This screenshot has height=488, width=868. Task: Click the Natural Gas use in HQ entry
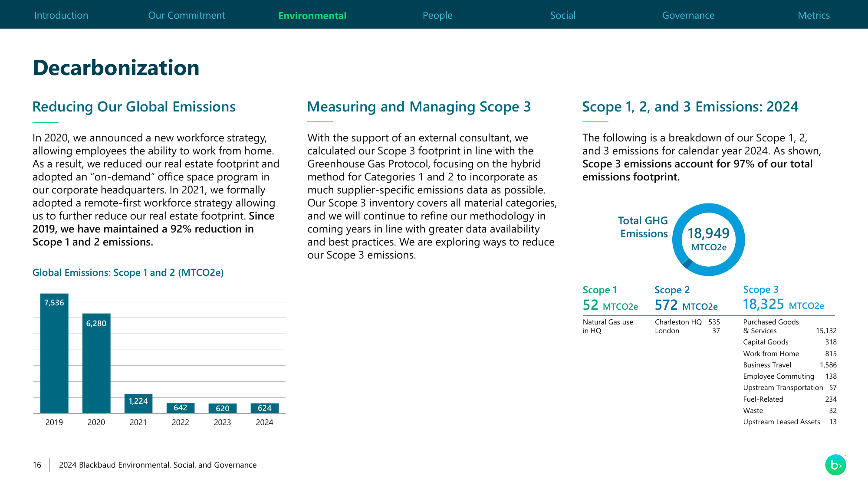point(608,326)
